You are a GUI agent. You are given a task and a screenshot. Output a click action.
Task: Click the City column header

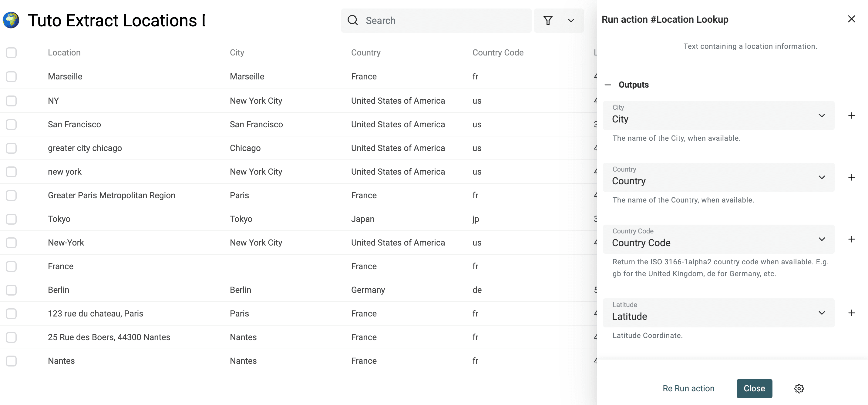point(237,52)
